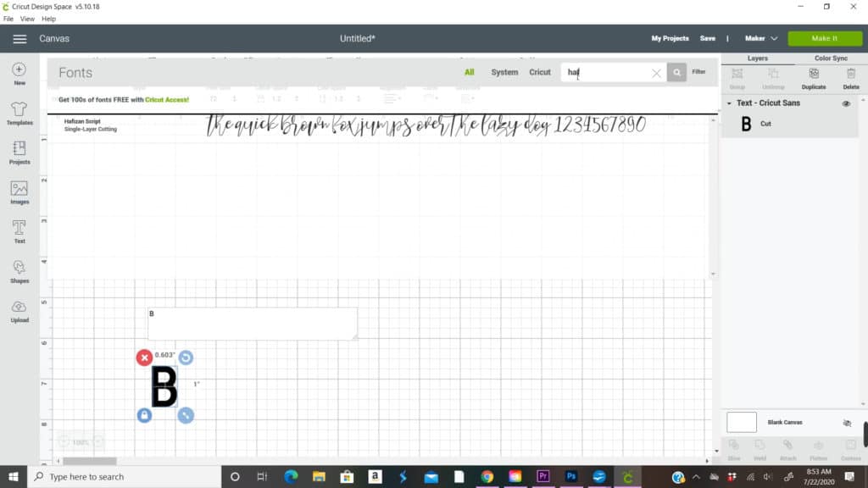Collapse the Text - Cricut Sans layer group
The height and width of the screenshot is (488, 868).
[729, 103]
